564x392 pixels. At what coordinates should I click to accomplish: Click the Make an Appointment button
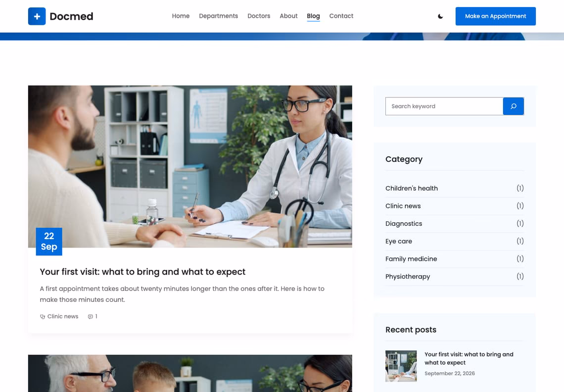(x=495, y=16)
